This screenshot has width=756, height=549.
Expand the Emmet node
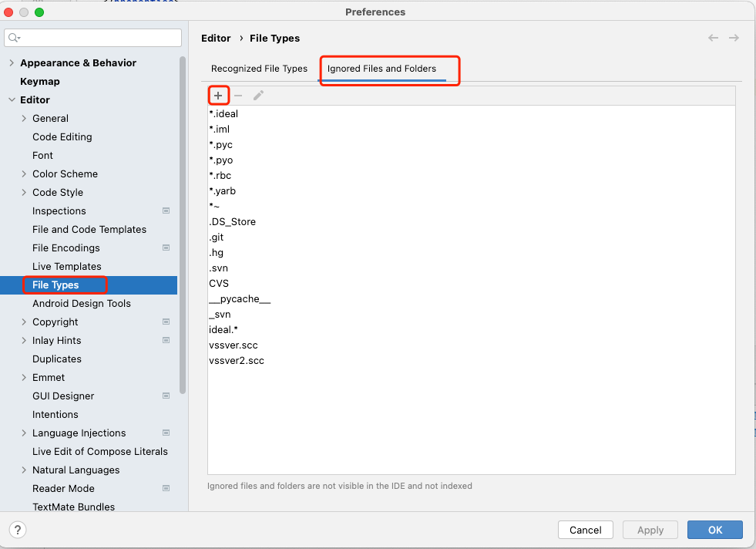24,377
